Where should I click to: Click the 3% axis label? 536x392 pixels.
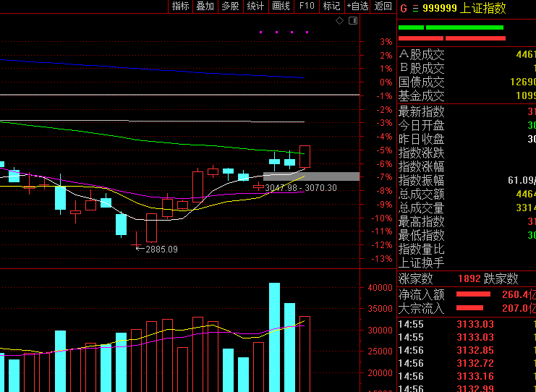[386, 42]
